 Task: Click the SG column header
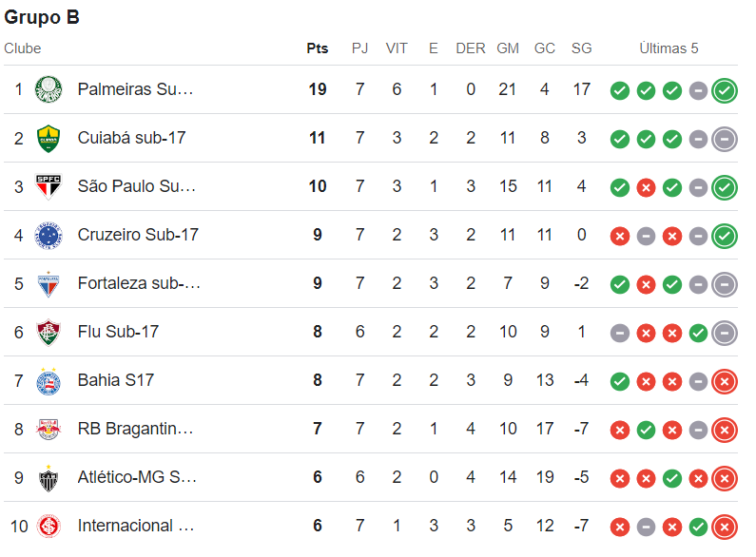tap(581, 48)
